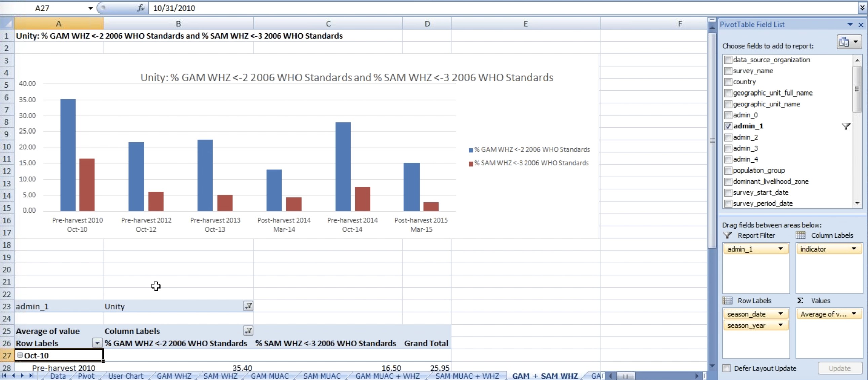This screenshot has width=868, height=380.
Task: Open the Row Labels filter dropdown
Action: [x=97, y=343]
